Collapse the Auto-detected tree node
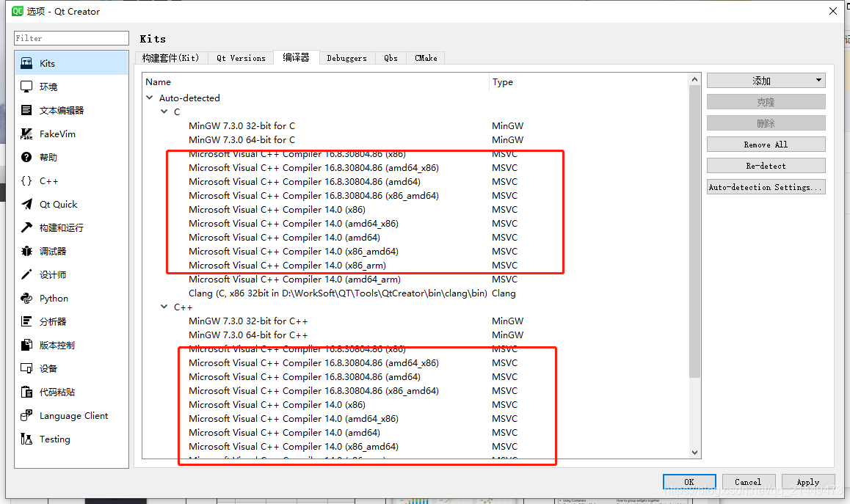The image size is (850, 504). click(150, 98)
